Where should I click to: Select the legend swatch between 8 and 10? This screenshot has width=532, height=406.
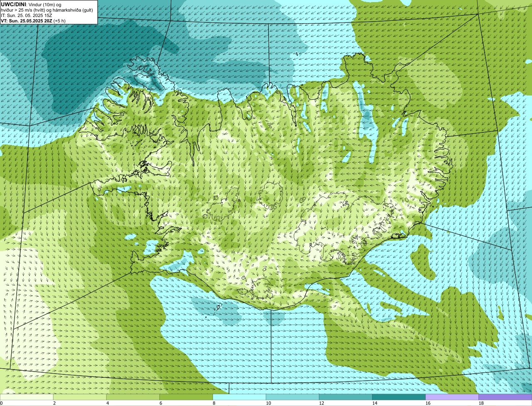(x=239, y=397)
